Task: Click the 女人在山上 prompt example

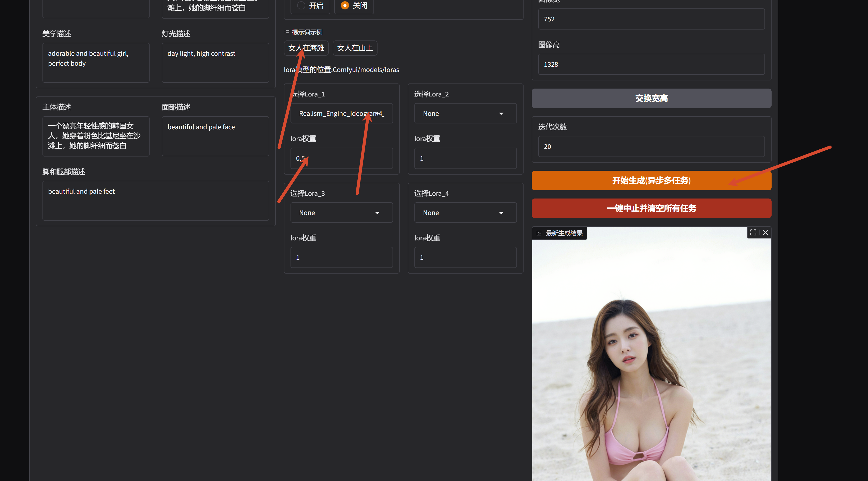Action: tap(355, 48)
